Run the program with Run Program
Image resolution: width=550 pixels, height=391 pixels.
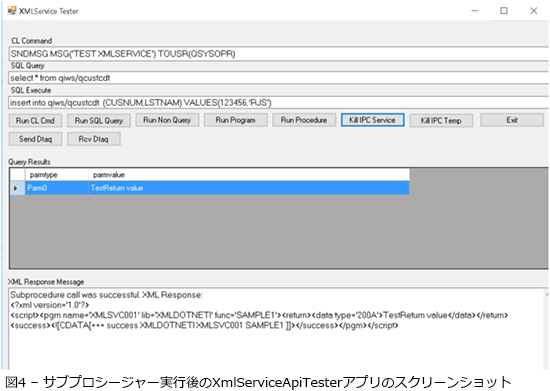235,120
